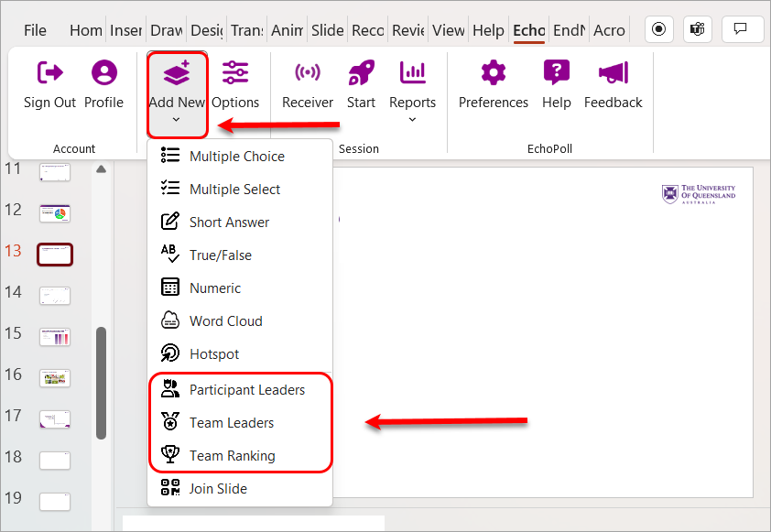Select slide 12 thumbnail
Screen dimensions: 771x532
54,213
